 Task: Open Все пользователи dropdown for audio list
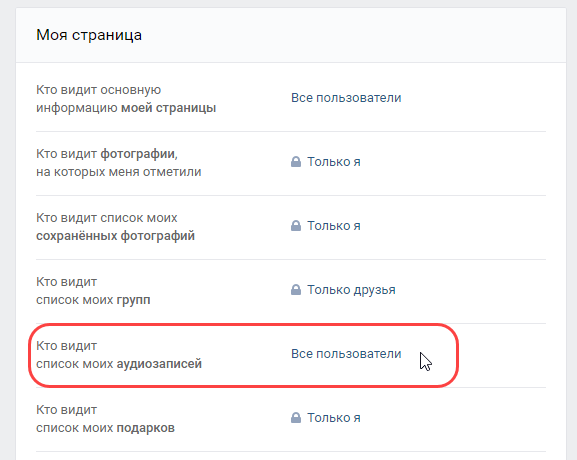(346, 354)
